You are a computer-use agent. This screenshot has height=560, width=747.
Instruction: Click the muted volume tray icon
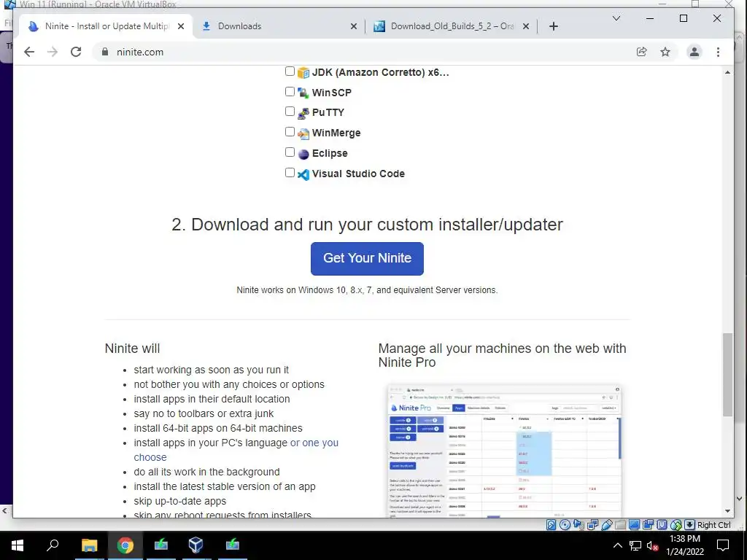652,545
